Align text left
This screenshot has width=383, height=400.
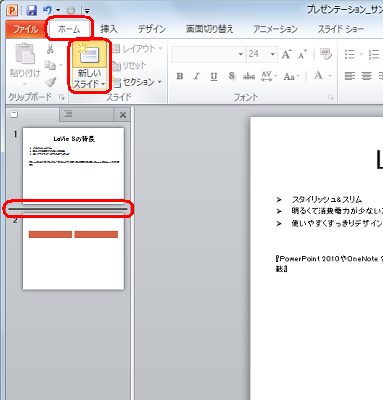click(350, 76)
